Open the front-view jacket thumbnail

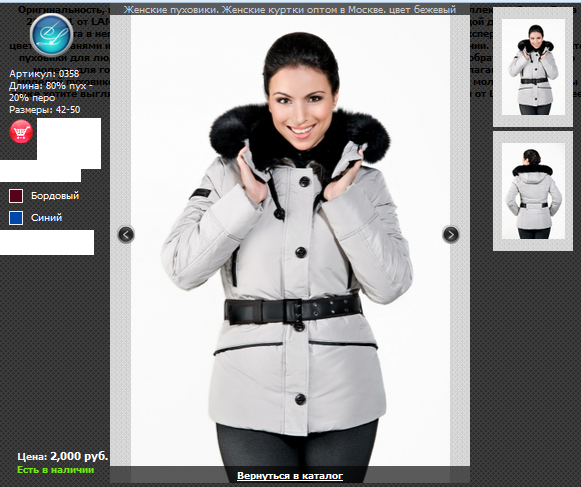pos(533,67)
